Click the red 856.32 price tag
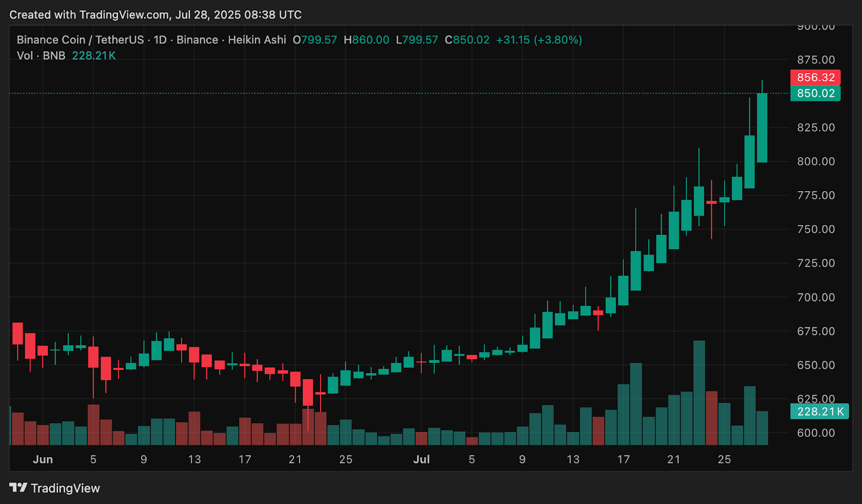This screenshot has width=862, height=504. tap(816, 78)
